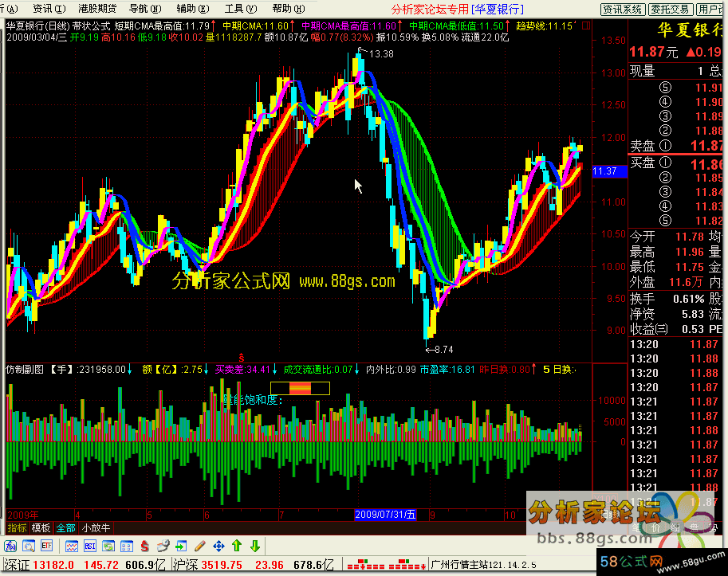Click the 沪深 index value 3519.75
728x576 pixels.
[221, 564]
